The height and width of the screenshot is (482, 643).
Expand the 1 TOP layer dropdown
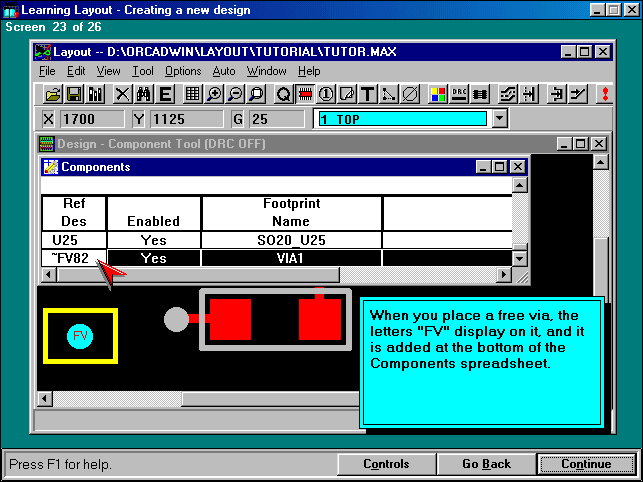500,119
